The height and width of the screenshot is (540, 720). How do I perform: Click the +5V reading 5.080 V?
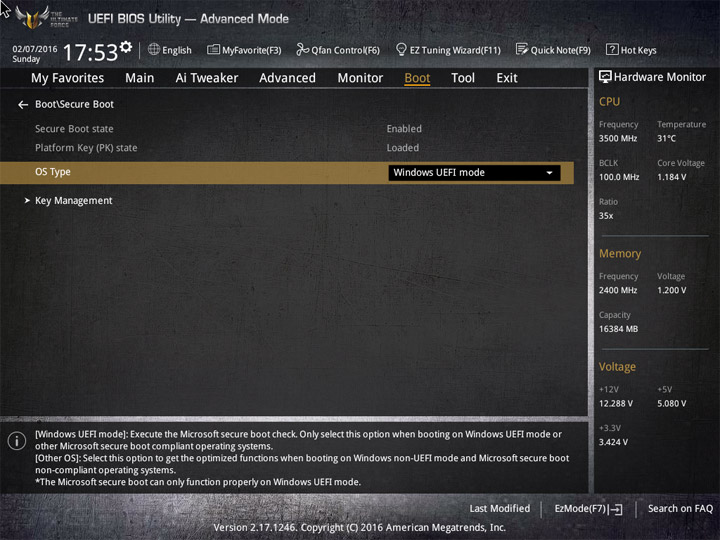point(672,404)
